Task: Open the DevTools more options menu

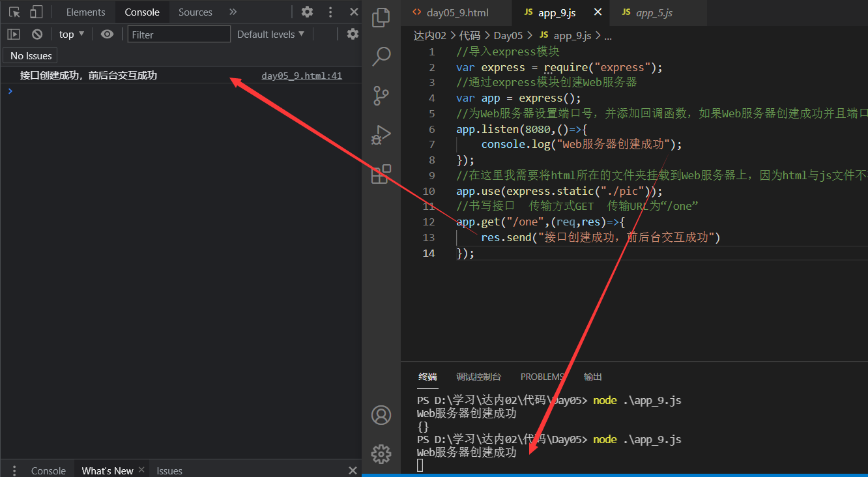Action: (x=330, y=11)
